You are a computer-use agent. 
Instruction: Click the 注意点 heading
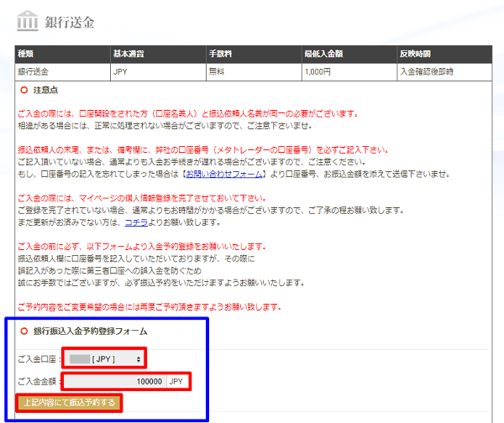[45, 91]
